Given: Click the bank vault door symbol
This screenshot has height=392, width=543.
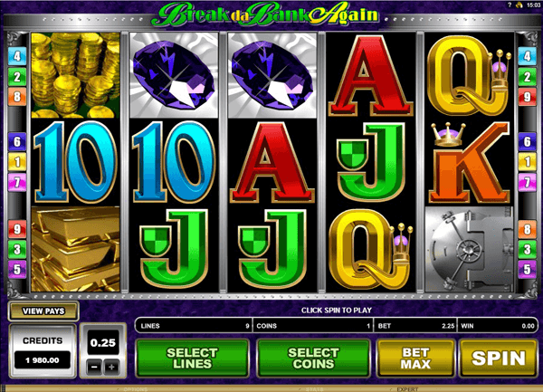Looking at the screenshot, I should (x=469, y=249).
